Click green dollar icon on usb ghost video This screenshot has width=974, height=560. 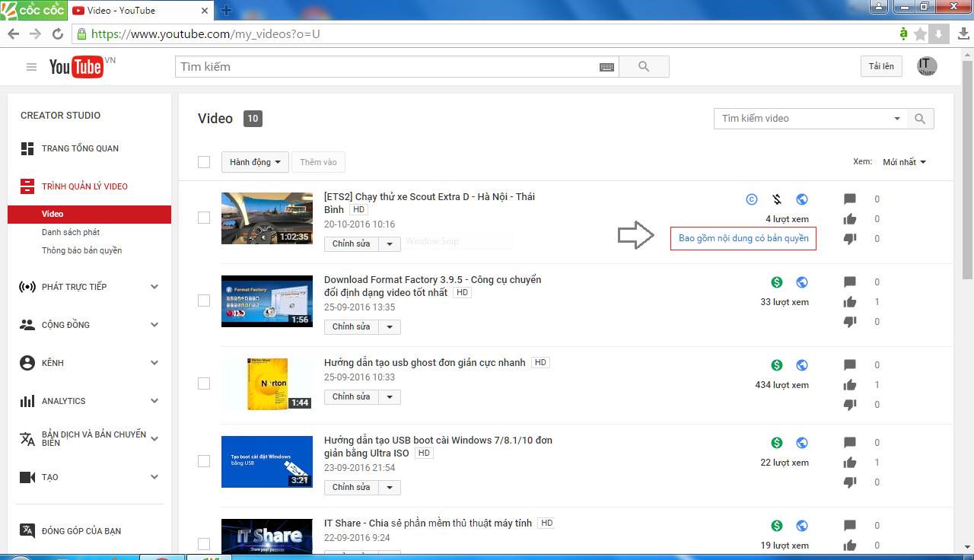[x=777, y=365]
